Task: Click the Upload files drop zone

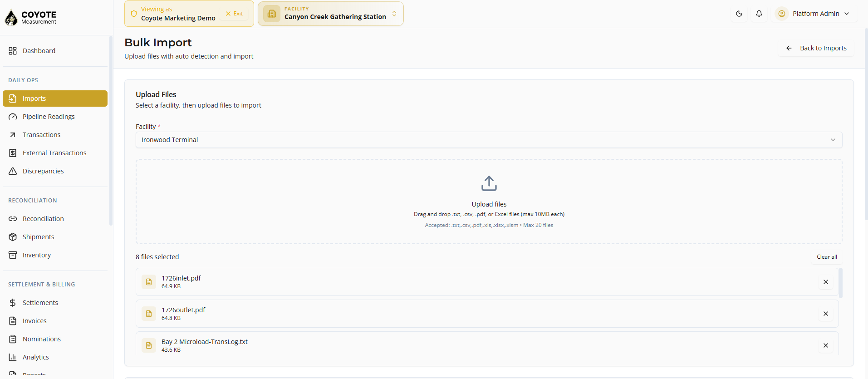Action: [x=489, y=202]
